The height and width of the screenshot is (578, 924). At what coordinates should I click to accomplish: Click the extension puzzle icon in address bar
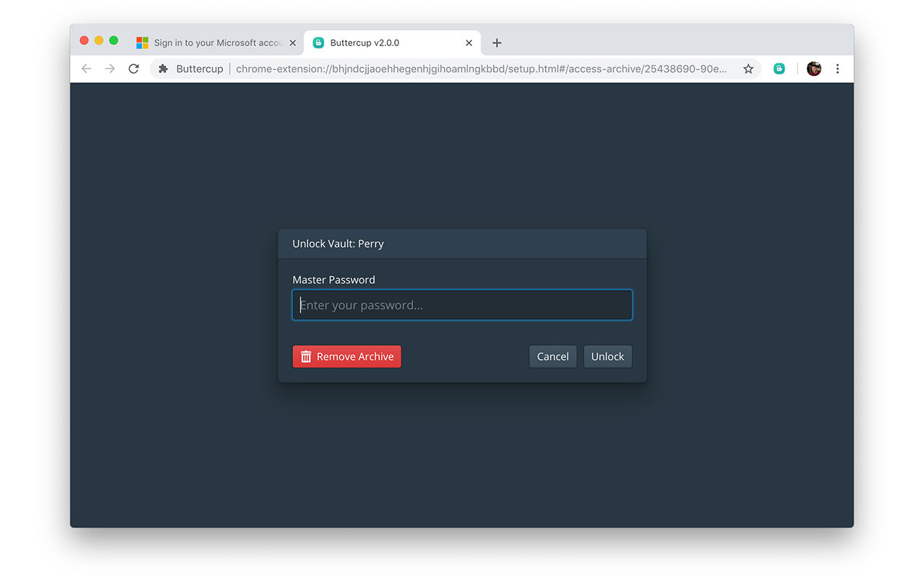pyautogui.click(x=164, y=69)
